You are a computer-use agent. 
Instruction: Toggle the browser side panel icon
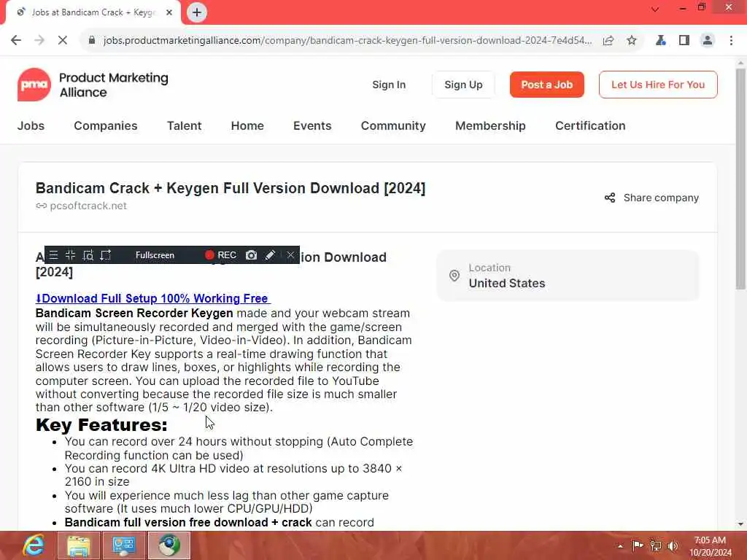[684, 41]
